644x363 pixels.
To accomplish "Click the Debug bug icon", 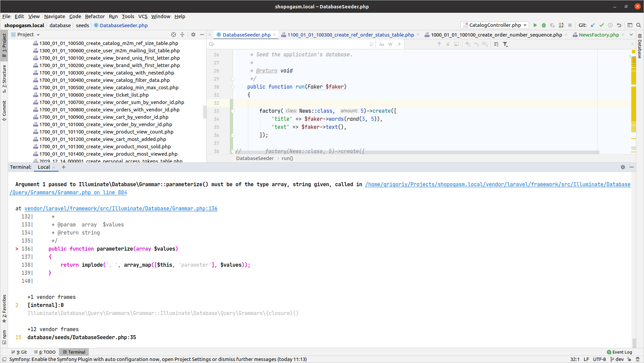I will tap(544, 25).
